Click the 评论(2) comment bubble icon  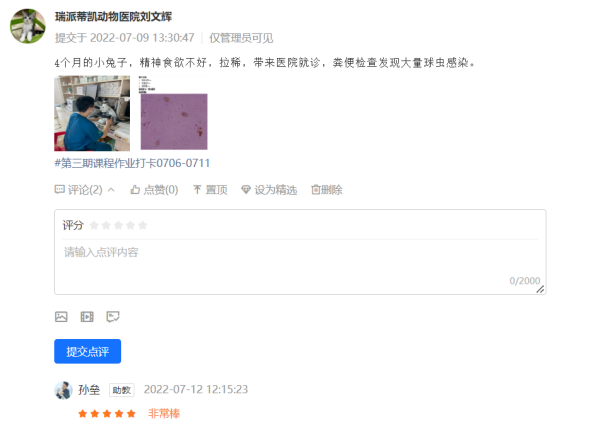[x=60, y=189]
